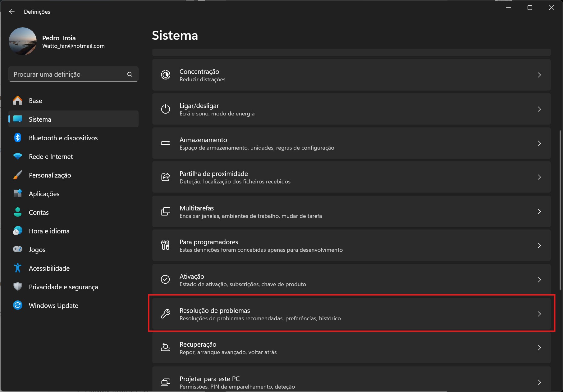Click the Para programadores tools icon
The image size is (563, 392).
(166, 245)
